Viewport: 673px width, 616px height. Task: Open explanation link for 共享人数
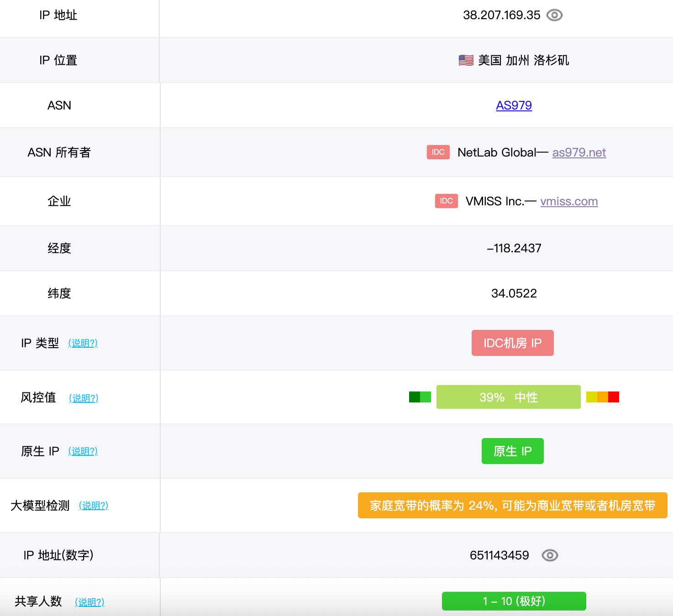tap(89, 602)
